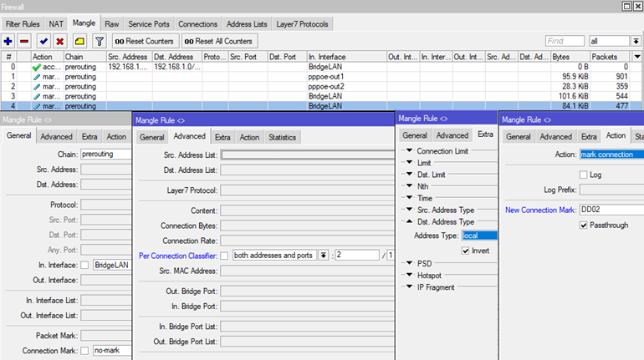This screenshot has height=360, width=644.
Task: Enable the Log checkbox
Action: click(584, 175)
